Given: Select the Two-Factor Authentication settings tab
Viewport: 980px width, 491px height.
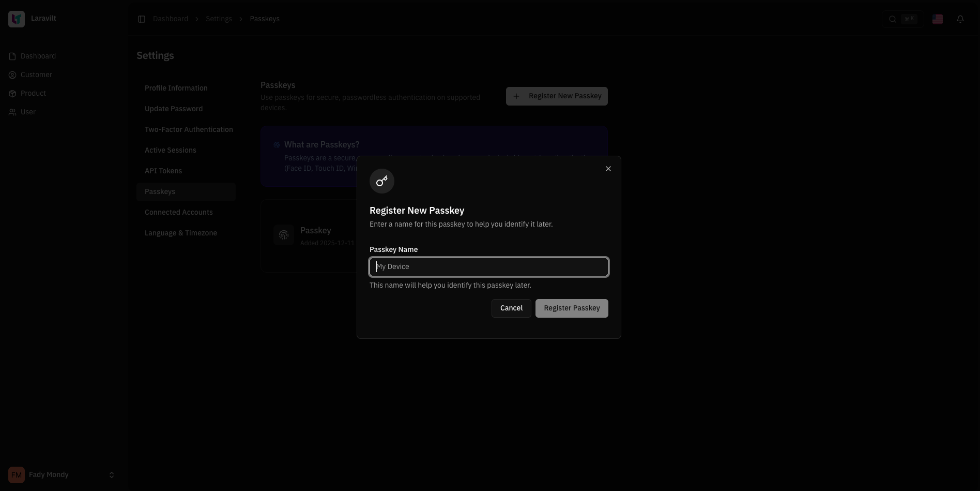Looking at the screenshot, I should click(x=189, y=129).
